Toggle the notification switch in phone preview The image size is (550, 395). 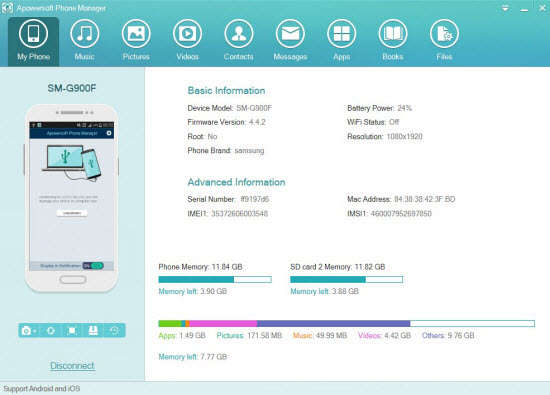coord(93,266)
